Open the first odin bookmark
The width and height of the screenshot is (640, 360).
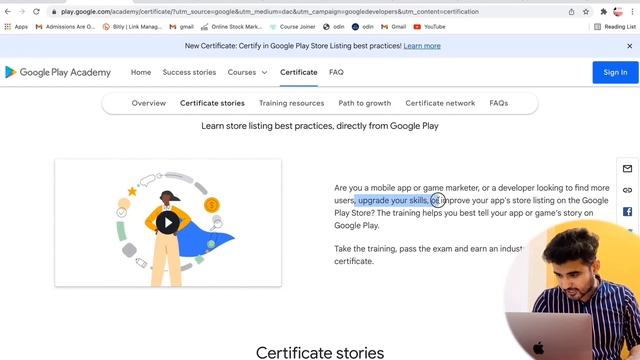point(333,27)
